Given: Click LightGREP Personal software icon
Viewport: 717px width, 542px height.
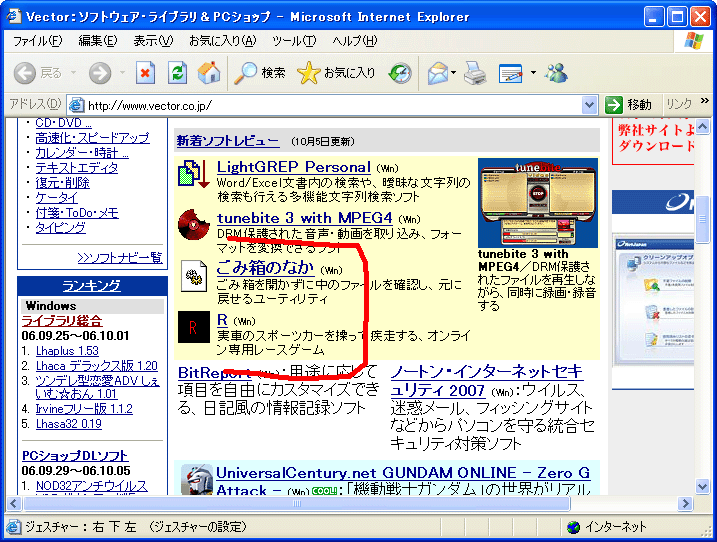Looking at the screenshot, I should coord(193,174).
